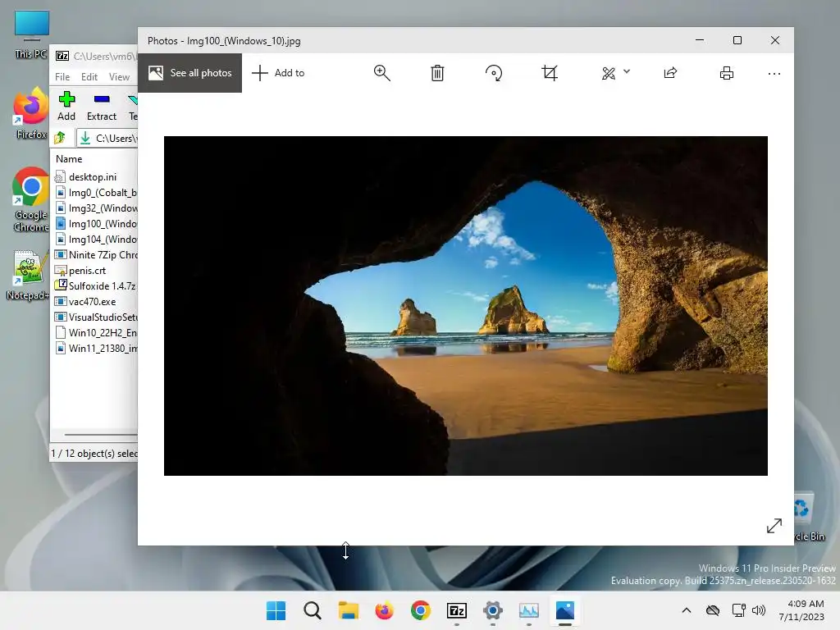840x630 pixels.
Task: Select Notepad++ desktop shortcut
Action: 28,276
